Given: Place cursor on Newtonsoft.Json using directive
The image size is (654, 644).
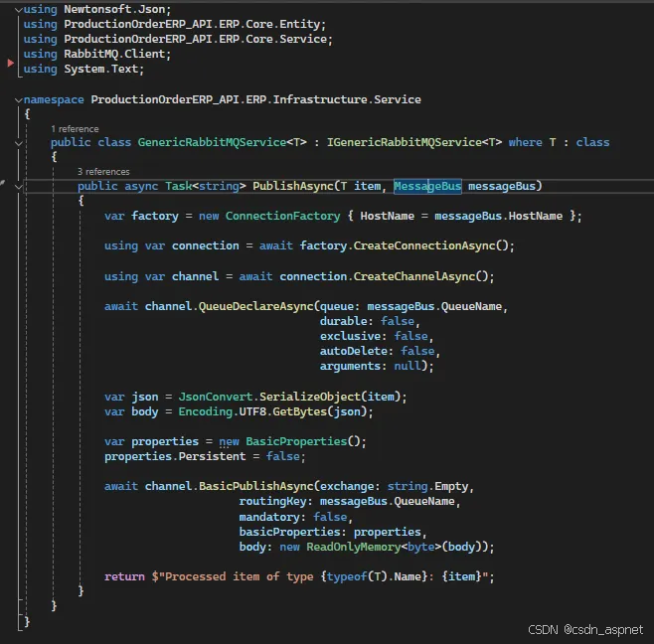Looking at the screenshot, I should pyautogui.click(x=117, y=9).
